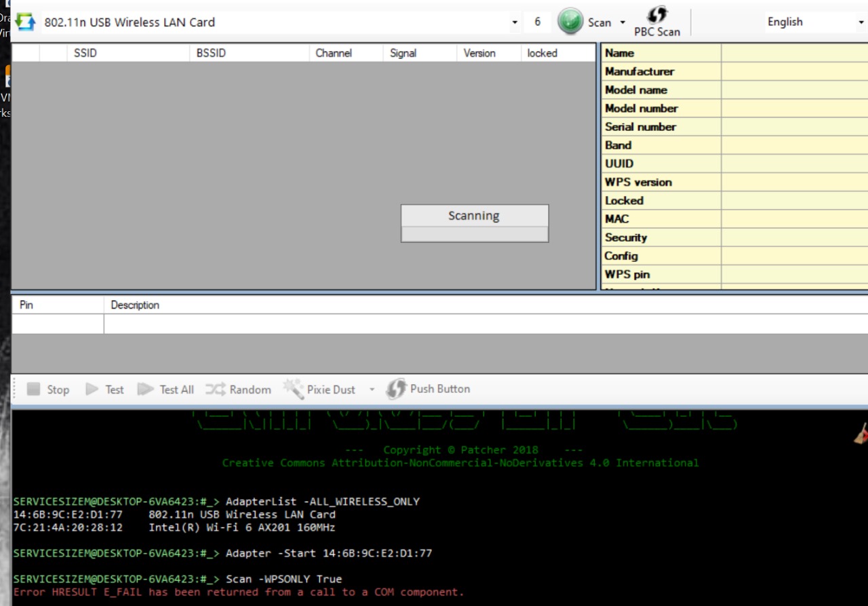Click the Scanning progress bar

(x=475, y=234)
